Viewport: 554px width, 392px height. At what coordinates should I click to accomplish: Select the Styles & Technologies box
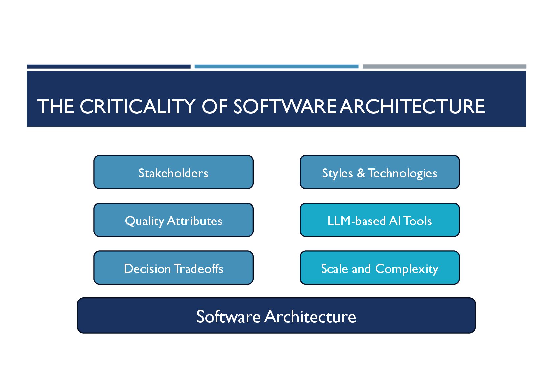click(380, 172)
